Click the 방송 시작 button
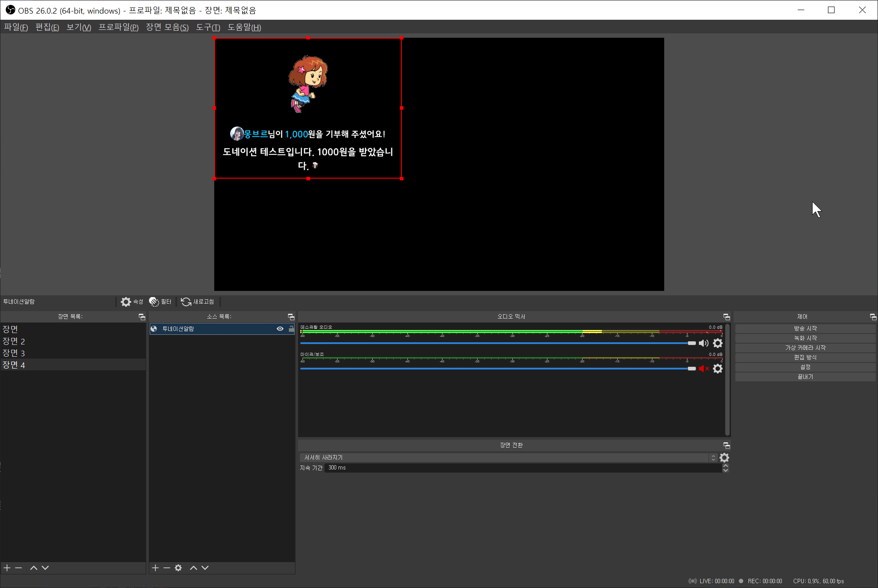Screen dimensions: 878x588 [x=805, y=328]
